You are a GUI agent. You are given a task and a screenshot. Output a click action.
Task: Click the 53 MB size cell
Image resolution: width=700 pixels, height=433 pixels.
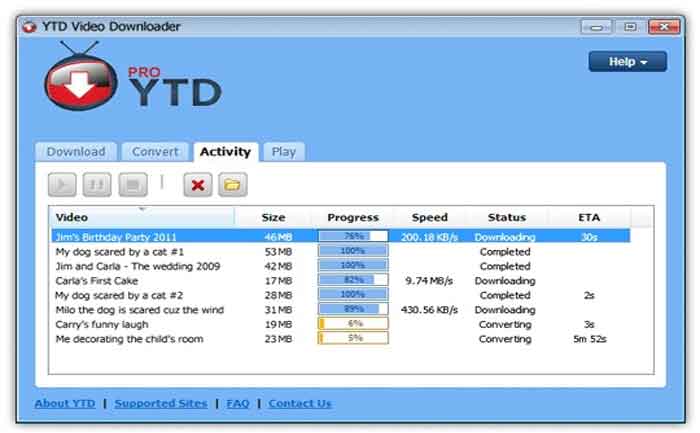click(278, 252)
